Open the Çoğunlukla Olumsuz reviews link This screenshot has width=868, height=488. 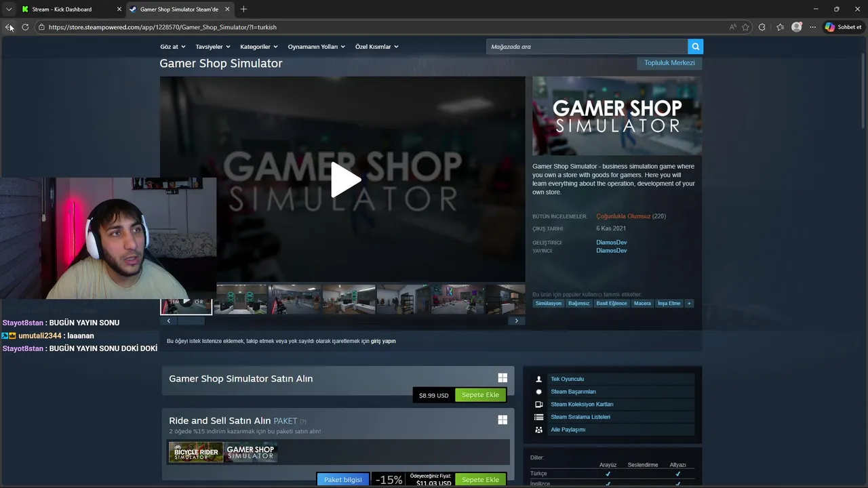point(623,216)
